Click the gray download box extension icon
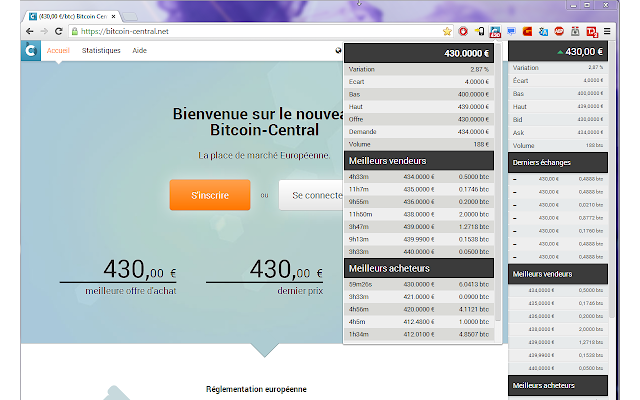 (575, 31)
